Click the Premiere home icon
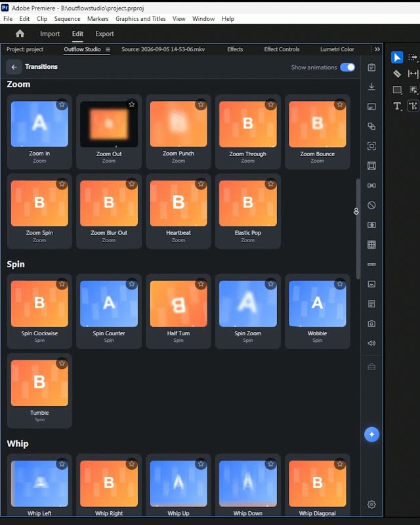The width and height of the screenshot is (420, 525). [x=20, y=33]
